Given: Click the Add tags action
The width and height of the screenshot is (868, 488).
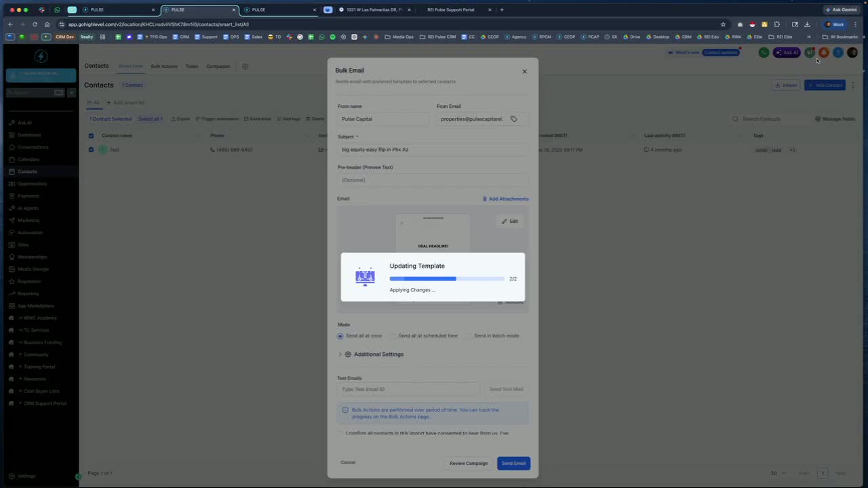Looking at the screenshot, I should coord(288,119).
